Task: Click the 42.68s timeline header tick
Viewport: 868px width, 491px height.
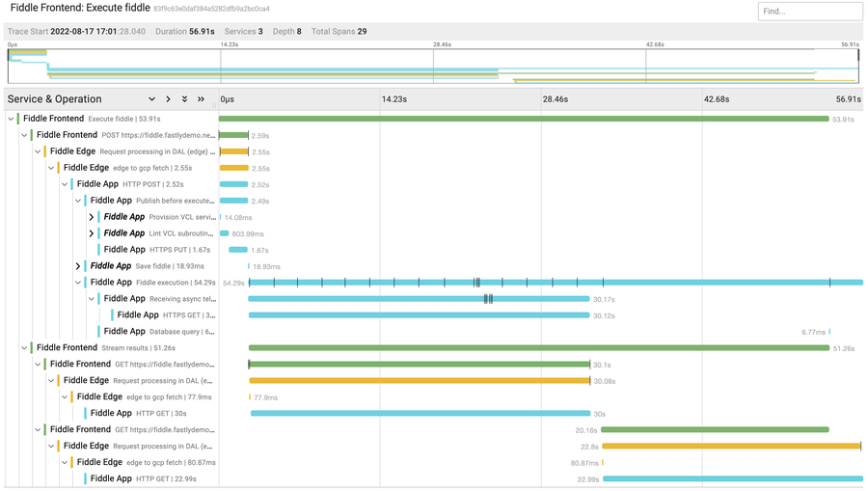Action: tap(717, 99)
